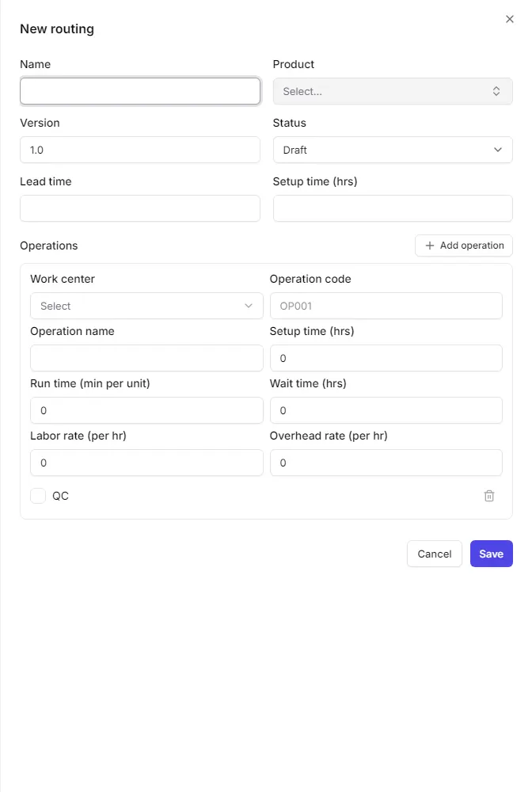Focus the Lead time input field

point(140,208)
